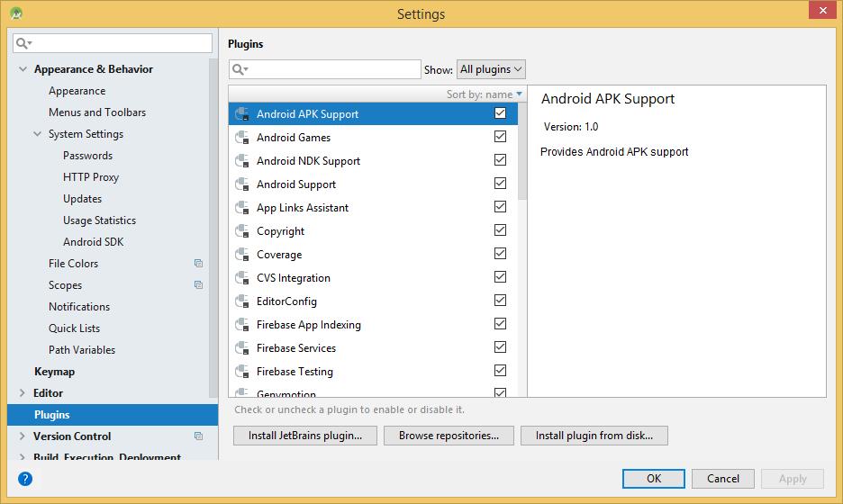Toggle the Firebase Services checkbox
Screen dimensions: 843x504
pos(500,347)
